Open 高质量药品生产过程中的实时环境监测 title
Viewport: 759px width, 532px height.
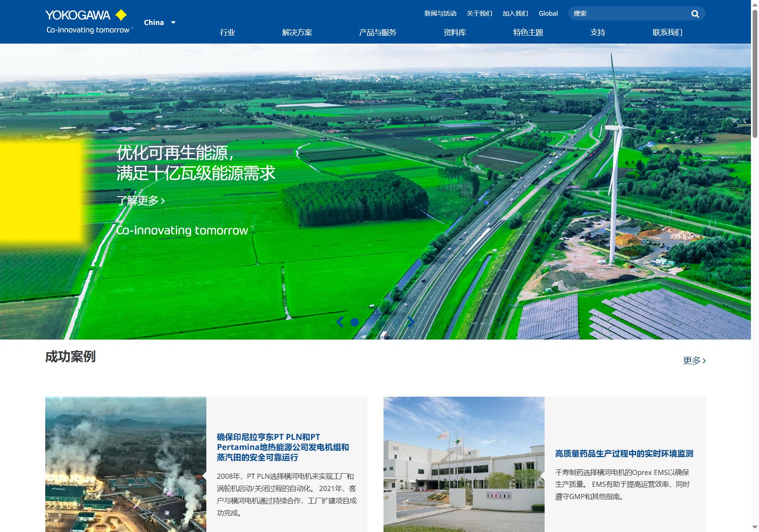(624, 454)
